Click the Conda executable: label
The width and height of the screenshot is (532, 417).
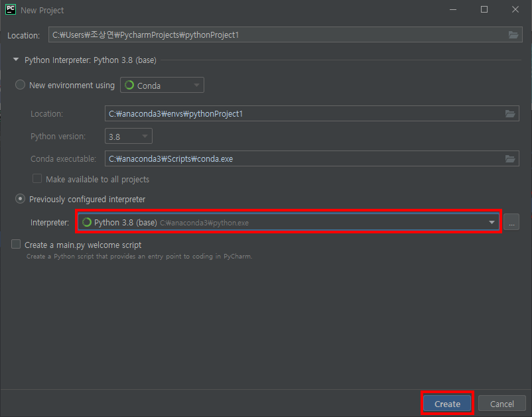(x=63, y=158)
